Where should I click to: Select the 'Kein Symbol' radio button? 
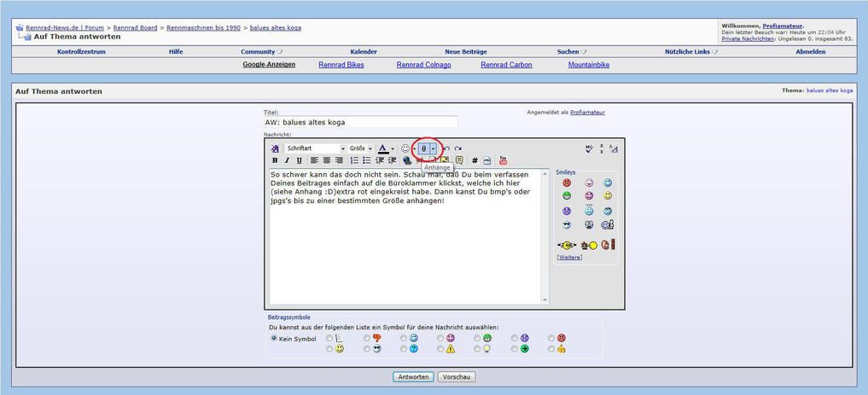(x=274, y=339)
